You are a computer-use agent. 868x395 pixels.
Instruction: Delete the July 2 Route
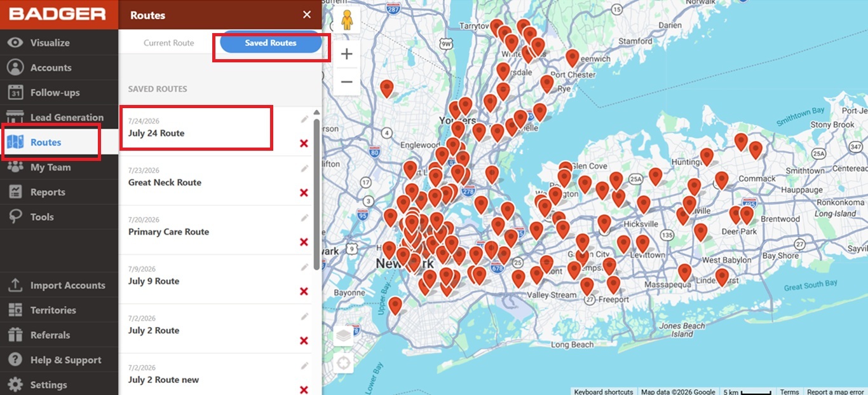[304, 341]
